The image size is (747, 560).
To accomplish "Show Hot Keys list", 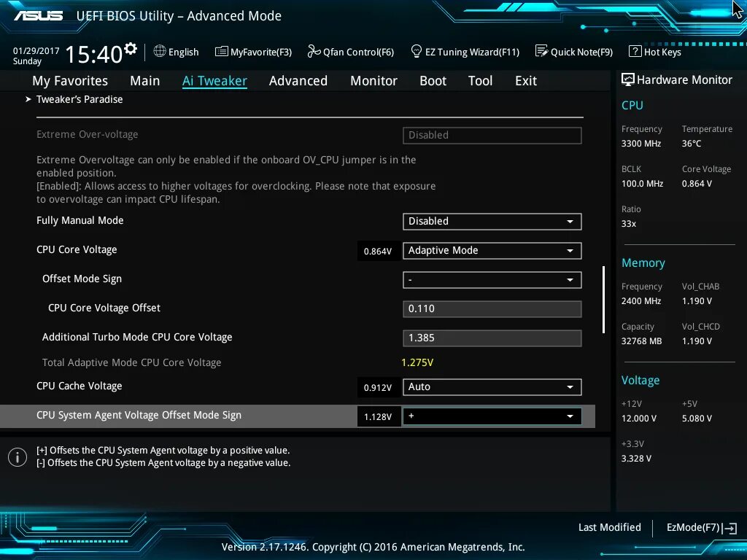I will pyautogui.click(x=655, y=52).
